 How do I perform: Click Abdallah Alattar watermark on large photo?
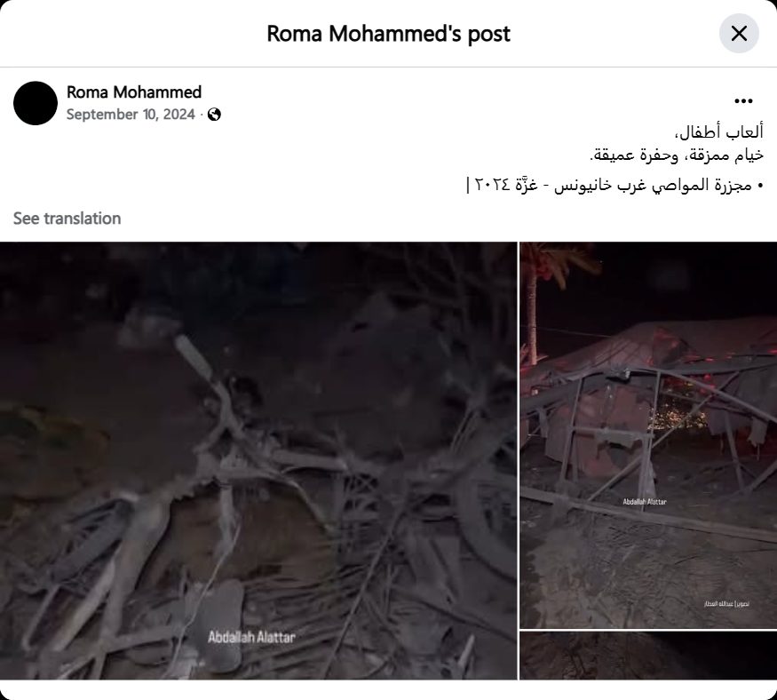(x=251, y=637)
